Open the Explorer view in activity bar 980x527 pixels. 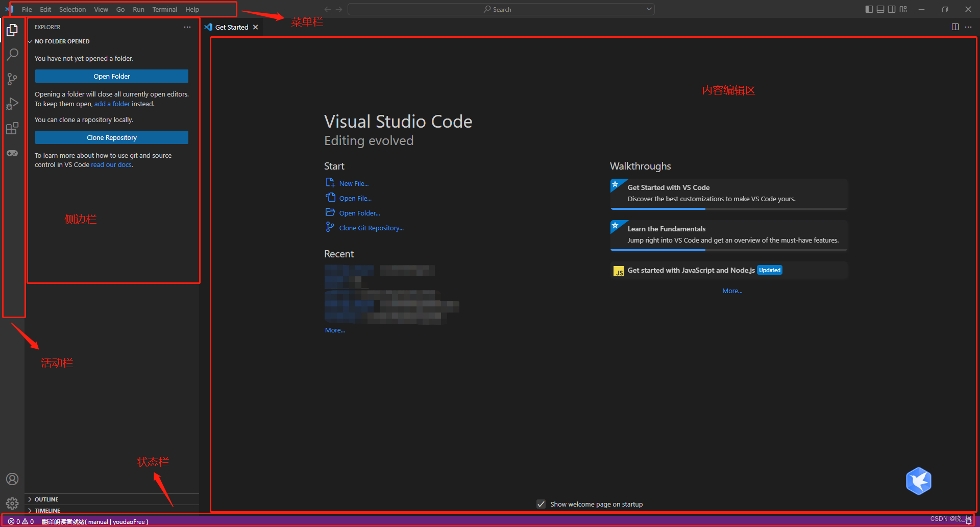[12, 31]
